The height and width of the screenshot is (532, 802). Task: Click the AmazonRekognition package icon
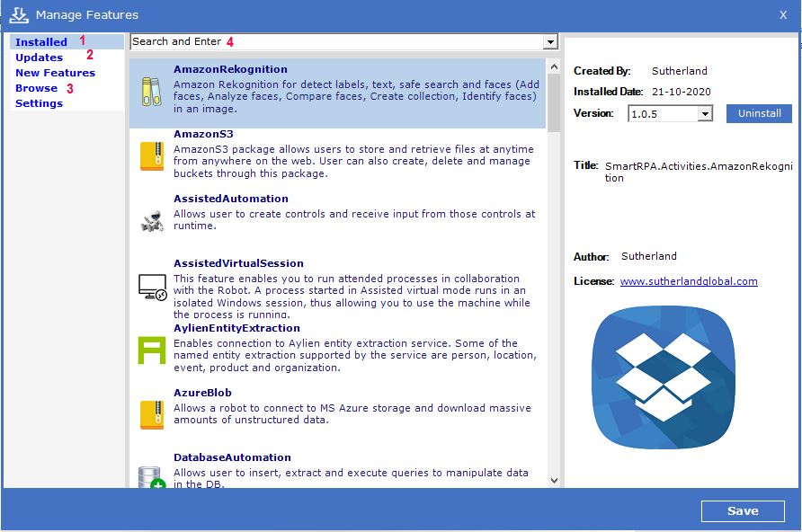(151, 92)
